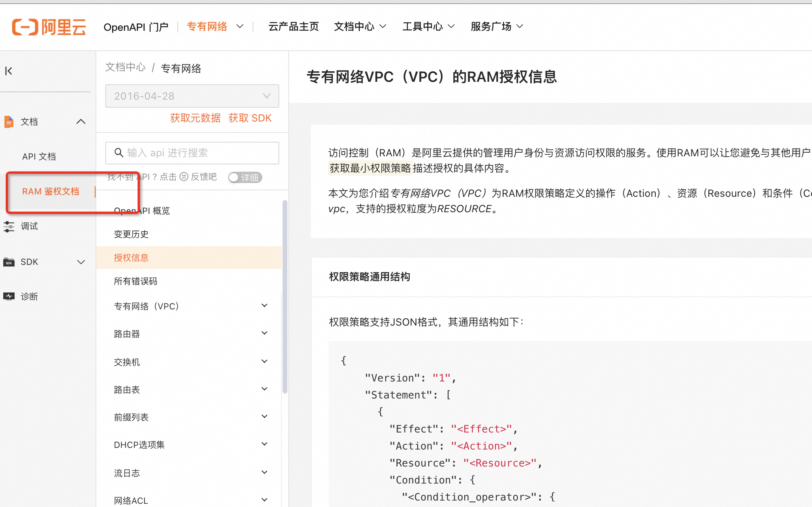Image resolution: width=812 pixels, height=507 pixels.
Task: Click the 权限策略通用结构 section heading
Action: pos(370,277)
